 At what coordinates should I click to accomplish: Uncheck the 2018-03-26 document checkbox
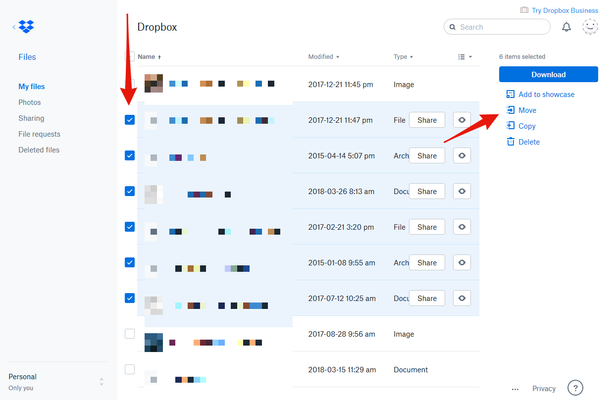point(129,191)
